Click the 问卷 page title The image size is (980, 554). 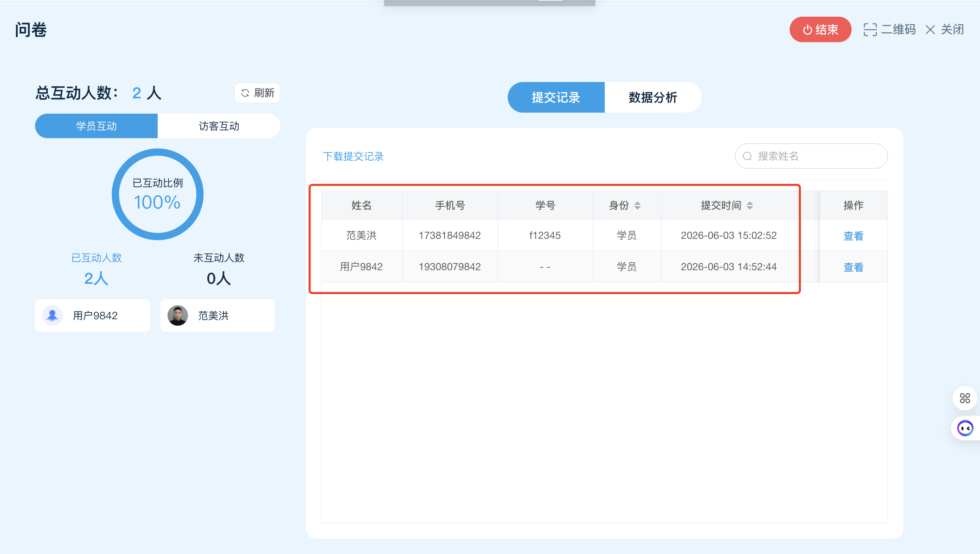pyautogui.click(x=31, y=30)
